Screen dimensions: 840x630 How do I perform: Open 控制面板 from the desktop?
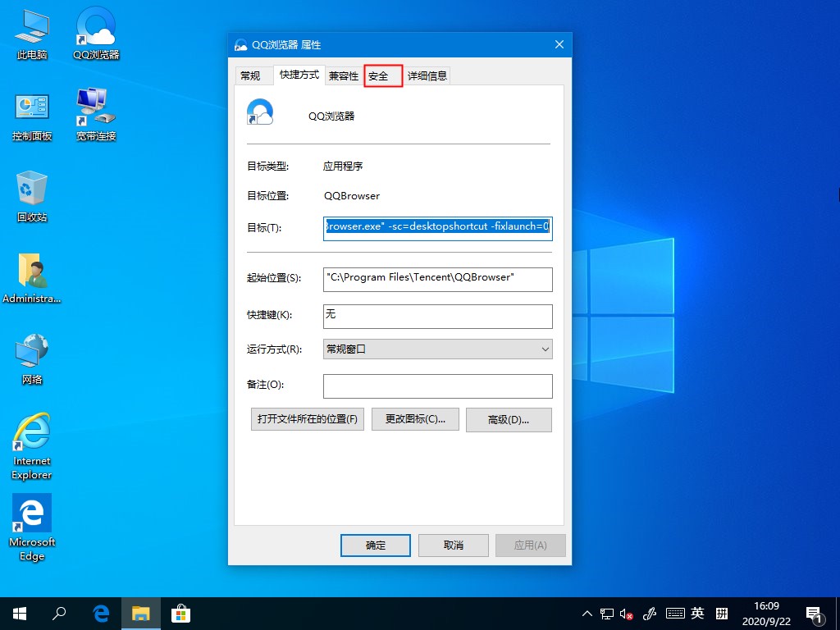click(x=31, y=113)
